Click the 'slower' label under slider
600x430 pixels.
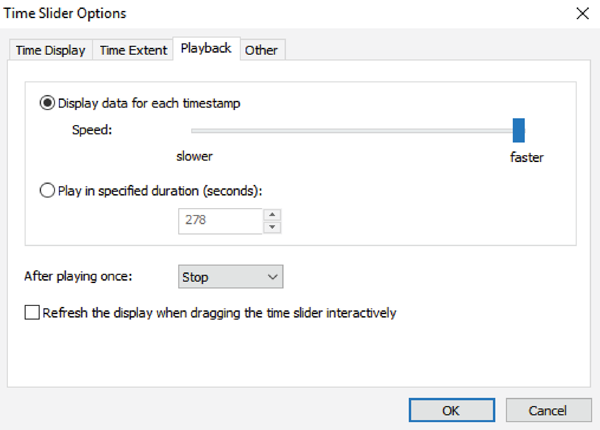(x=194, y=156)
